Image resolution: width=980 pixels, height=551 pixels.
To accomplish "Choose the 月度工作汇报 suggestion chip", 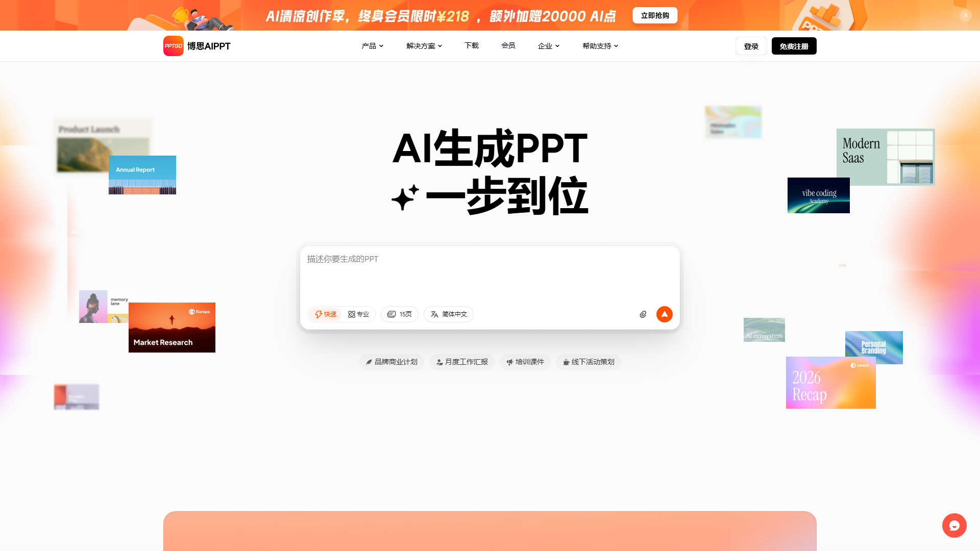I will [x=462, y=362].
